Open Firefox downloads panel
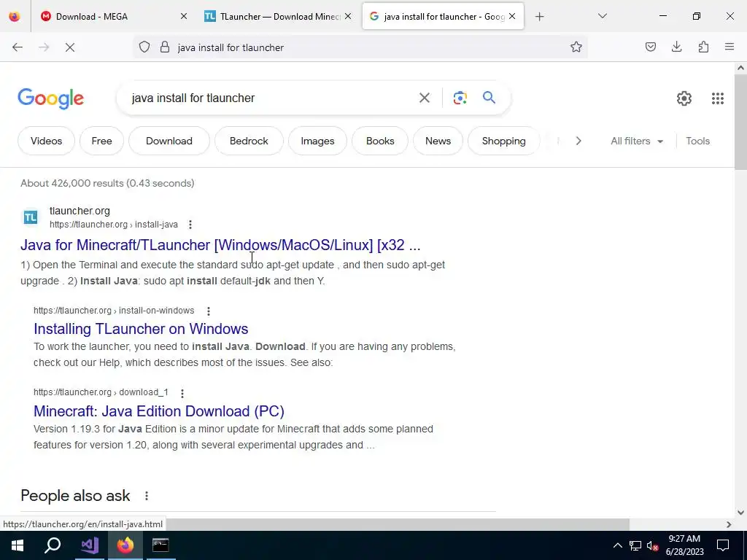This screenshot has height=560, width=747. (676, 47)
